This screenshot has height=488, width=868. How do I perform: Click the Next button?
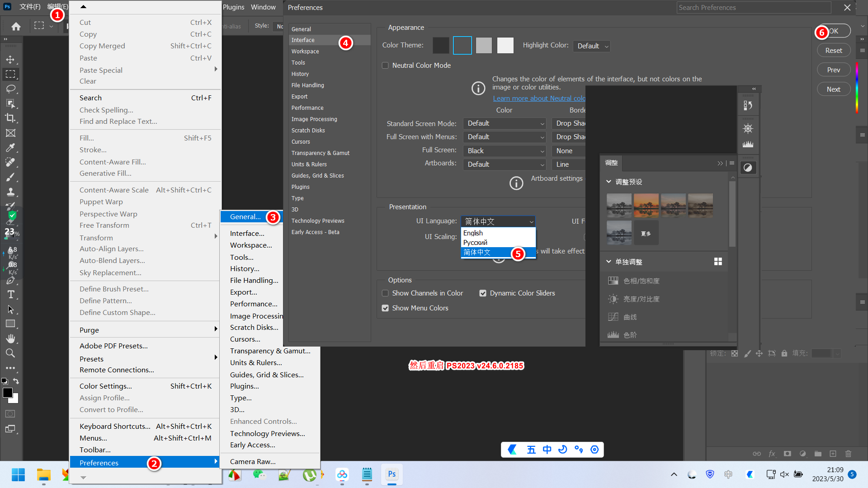tap(834, 89)
